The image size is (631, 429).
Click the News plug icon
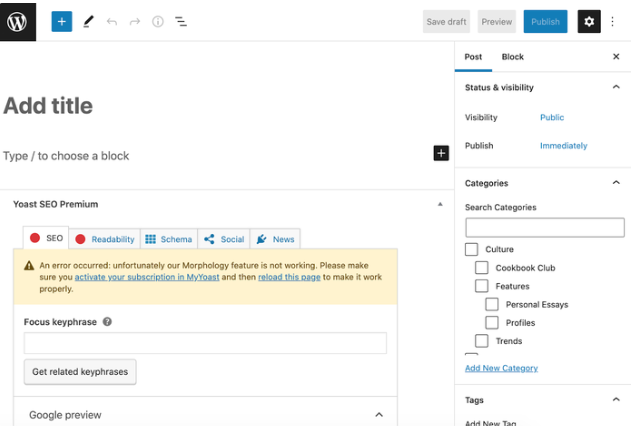[x=261, y=239]
